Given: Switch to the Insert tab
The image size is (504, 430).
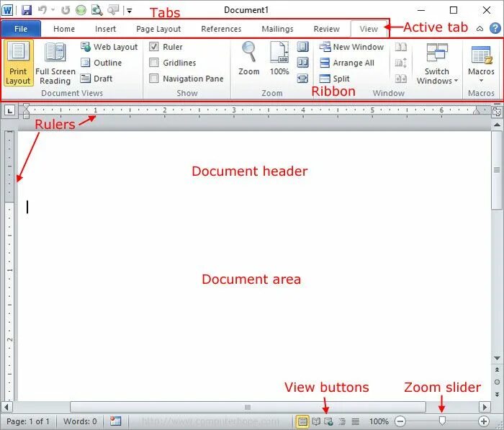Looking at the screenshot, I should tap(105, 29).
